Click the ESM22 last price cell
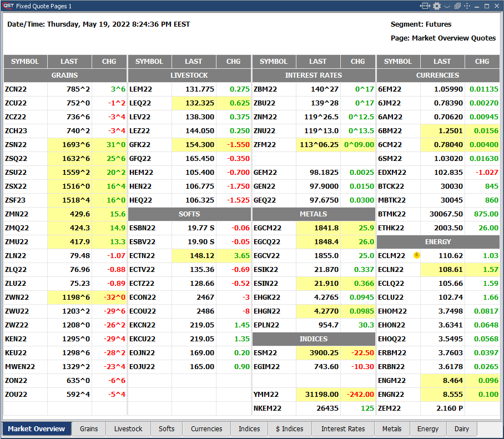 pyautogui.click(x=318, y=352)
